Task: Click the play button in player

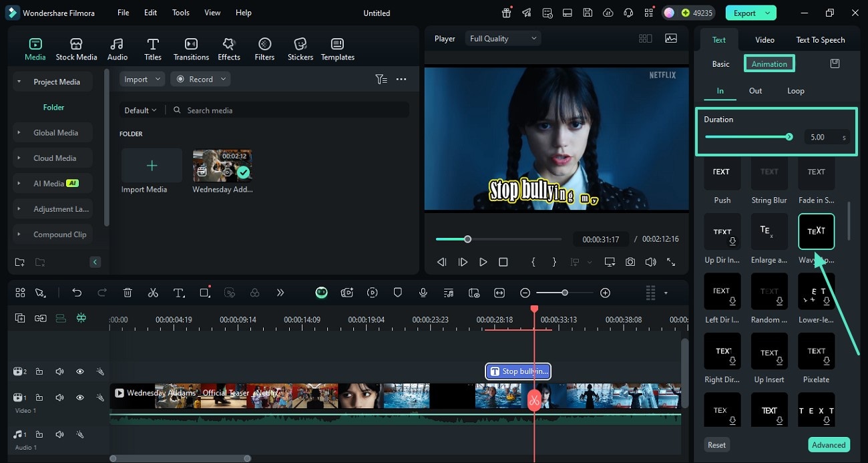Action: (x=483, y=262)
